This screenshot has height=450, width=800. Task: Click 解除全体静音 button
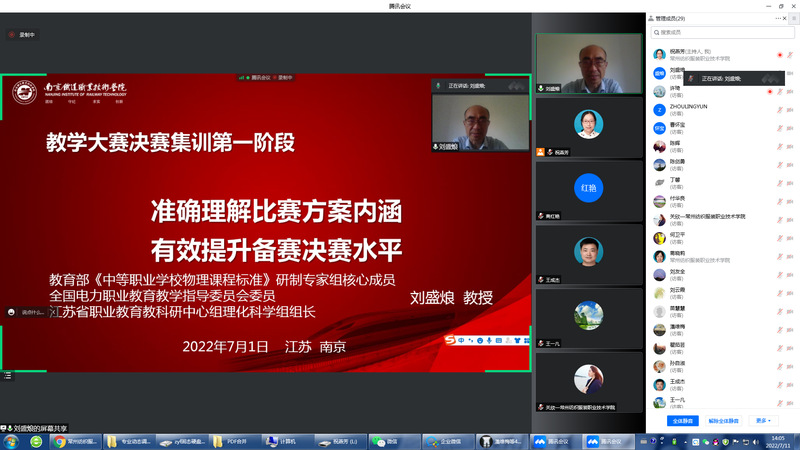point(726,421)
